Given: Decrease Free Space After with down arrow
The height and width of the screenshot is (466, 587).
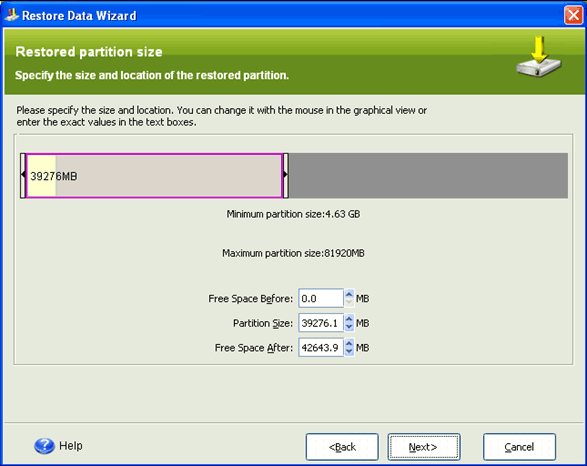Looking at the screenshot, I should click(349, 351).
